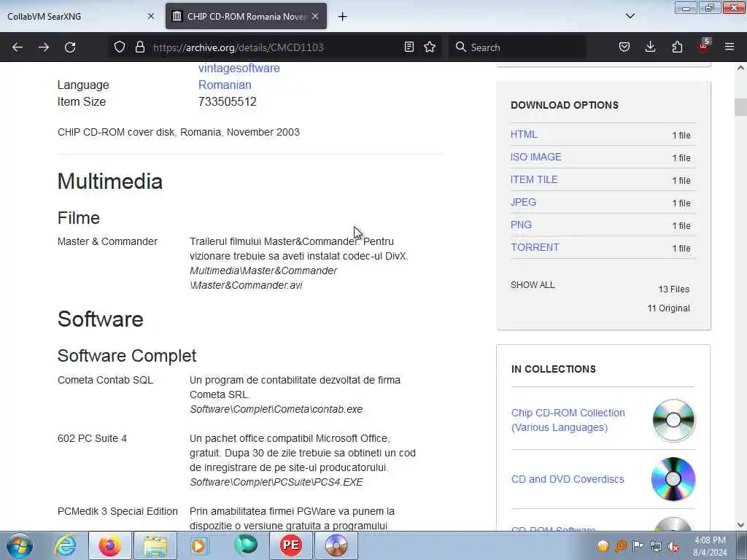Open the network tray icon
The height and width of the screenshot is (560, 747).
[x=656, y=546]
